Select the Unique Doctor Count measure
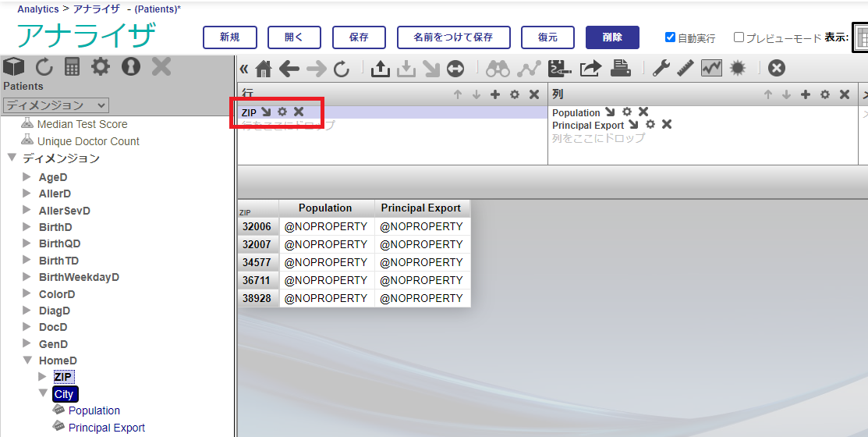Image resolution: width=868 pixels, height=437 pixels. 87,141
